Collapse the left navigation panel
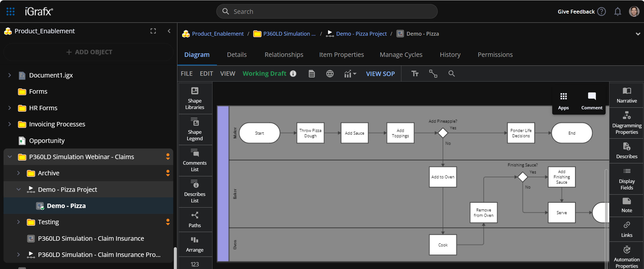Screen dimensions: 644x269 [x=169, y=31]
